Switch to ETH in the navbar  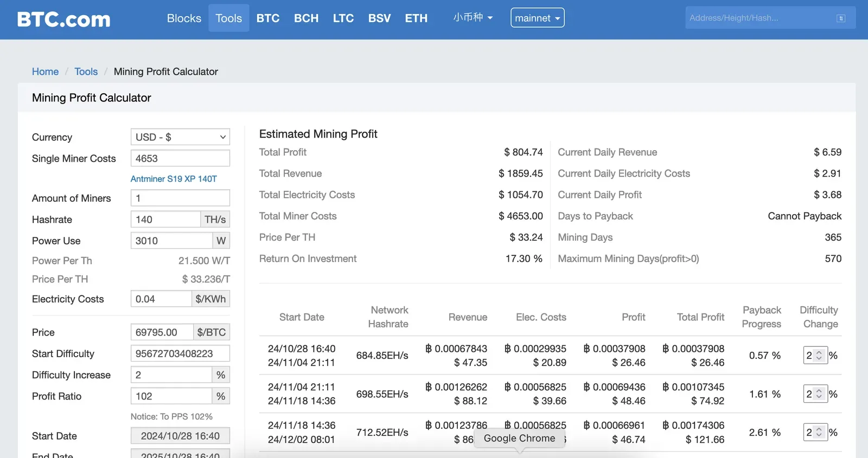pyautogui.click(x=416, y=18)
